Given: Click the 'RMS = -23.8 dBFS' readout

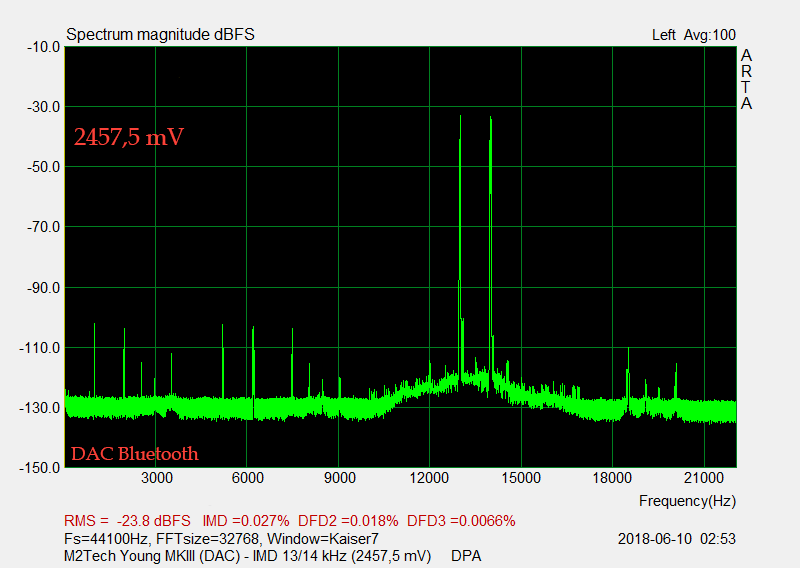Looking at the screenshot, I should (127, 521).
